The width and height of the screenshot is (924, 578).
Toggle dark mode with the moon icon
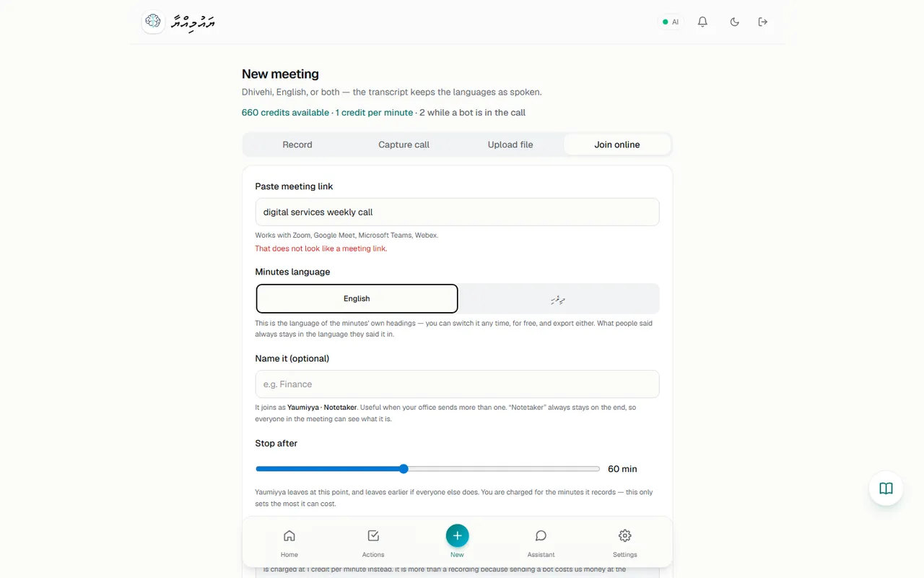click(734, 22)
